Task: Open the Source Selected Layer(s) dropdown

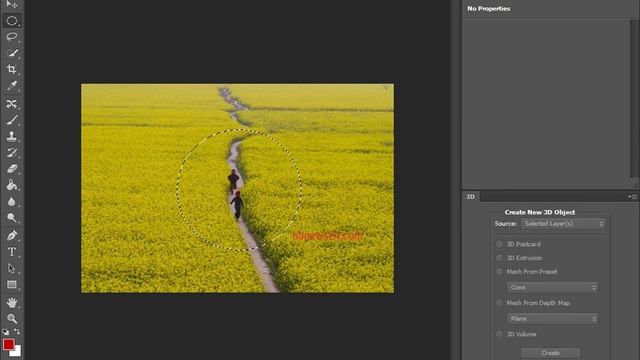Action: point(563,224)
